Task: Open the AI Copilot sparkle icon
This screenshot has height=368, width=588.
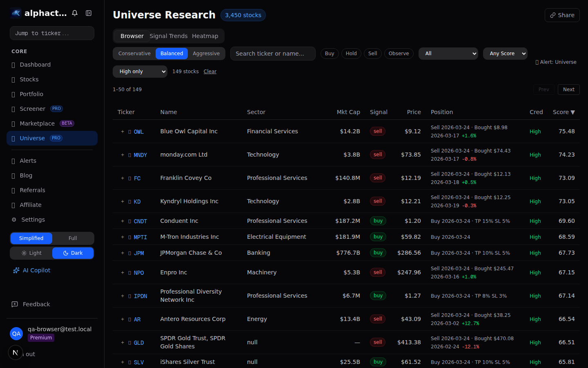Action: [x=16, y=270]
